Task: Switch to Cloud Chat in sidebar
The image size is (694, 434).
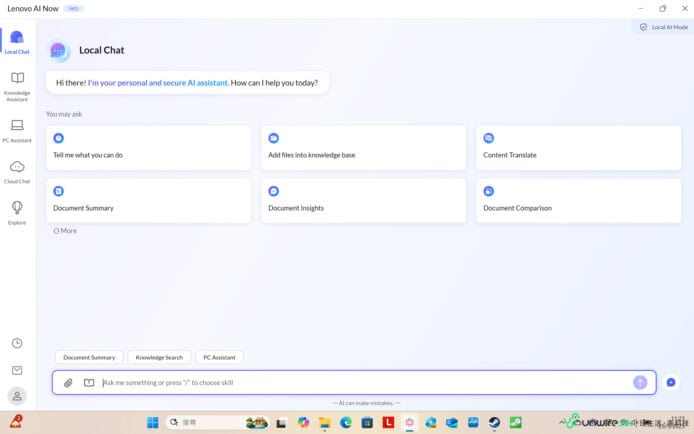Action: (x=17, y=172)
